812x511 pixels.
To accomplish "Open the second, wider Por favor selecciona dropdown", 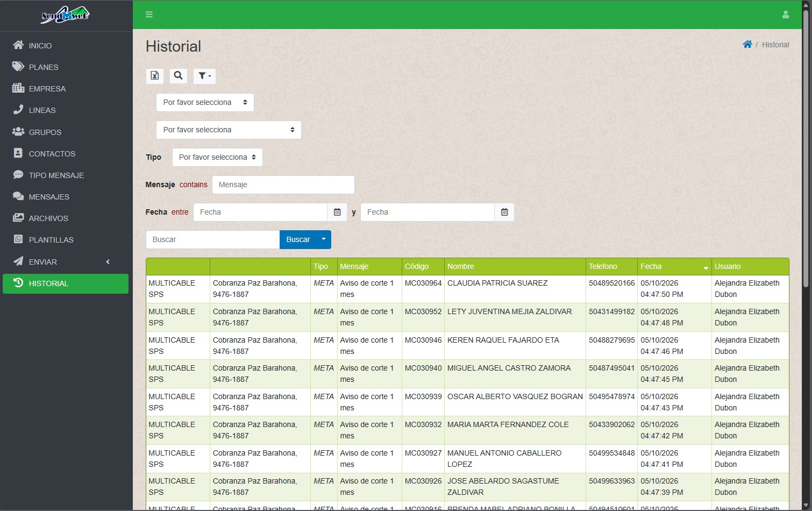I will tap(229, 130).
